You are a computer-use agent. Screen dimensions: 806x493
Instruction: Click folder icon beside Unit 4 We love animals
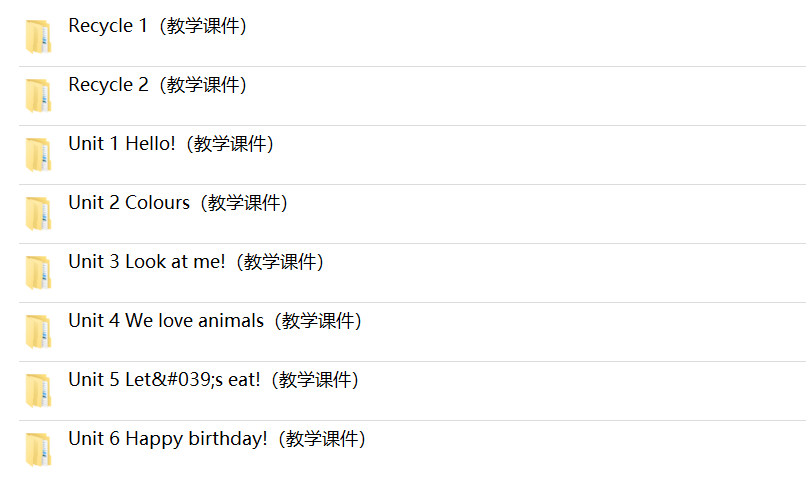(x=39, y=332)
